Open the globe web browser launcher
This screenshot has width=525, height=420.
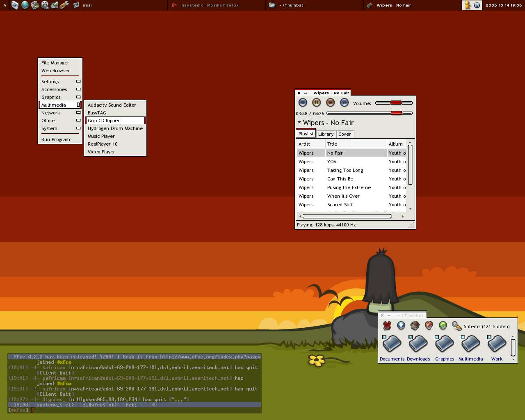[x=25, y=5]
